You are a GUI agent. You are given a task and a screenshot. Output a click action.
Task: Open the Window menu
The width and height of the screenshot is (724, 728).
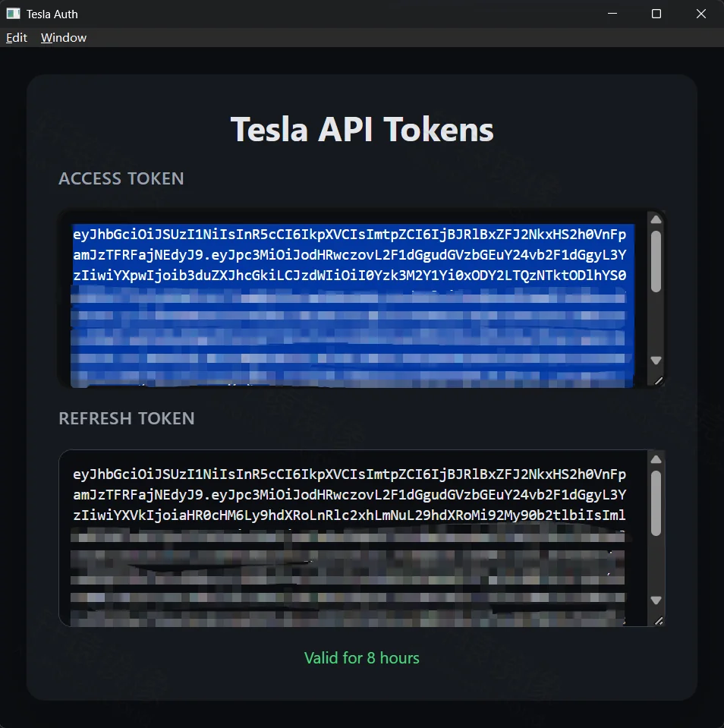(64, 38)
